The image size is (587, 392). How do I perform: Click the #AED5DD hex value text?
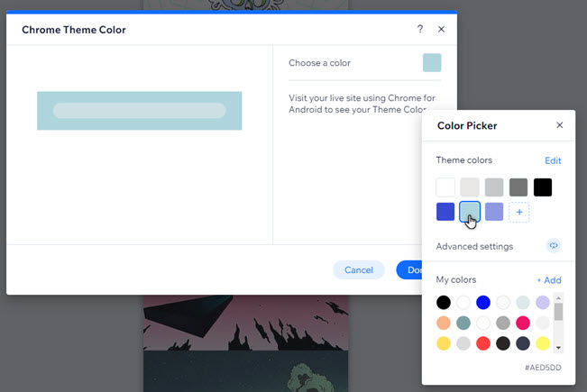pos(543,368)
